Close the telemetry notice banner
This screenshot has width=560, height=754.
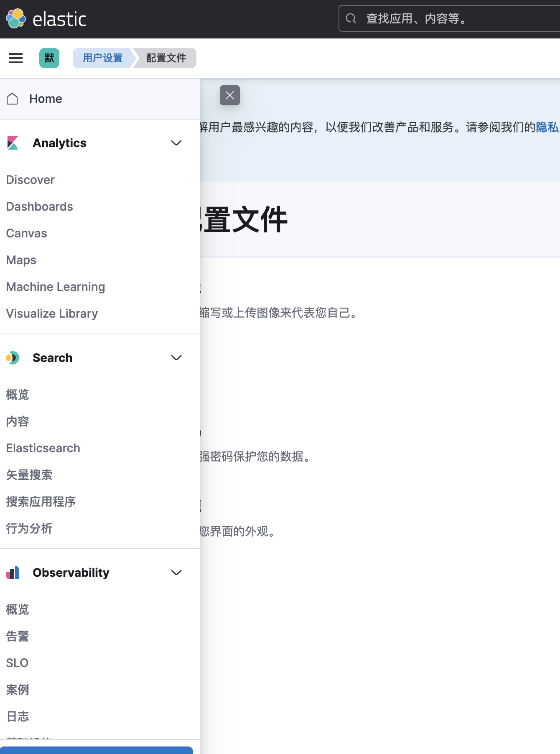(230, 95)
